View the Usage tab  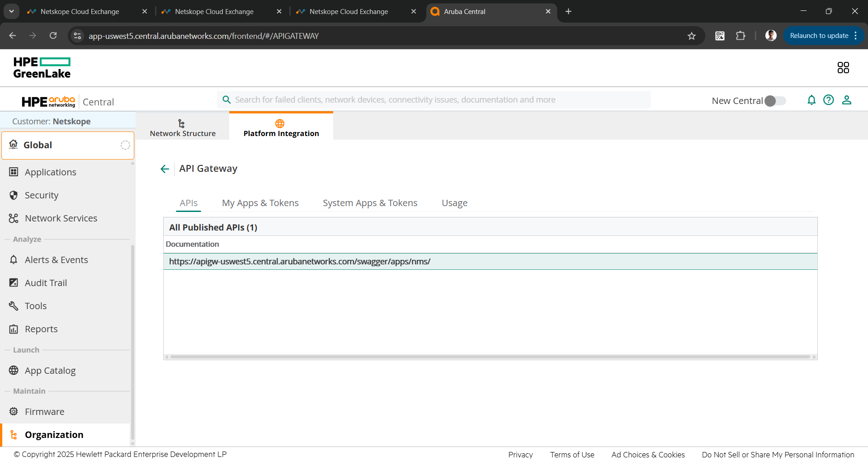point(455,203)
